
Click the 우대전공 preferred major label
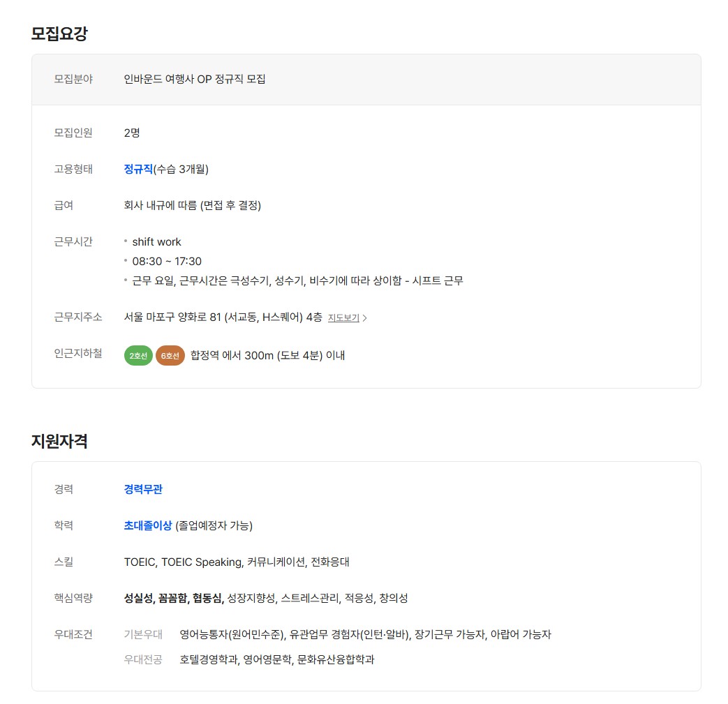point(143,659)
